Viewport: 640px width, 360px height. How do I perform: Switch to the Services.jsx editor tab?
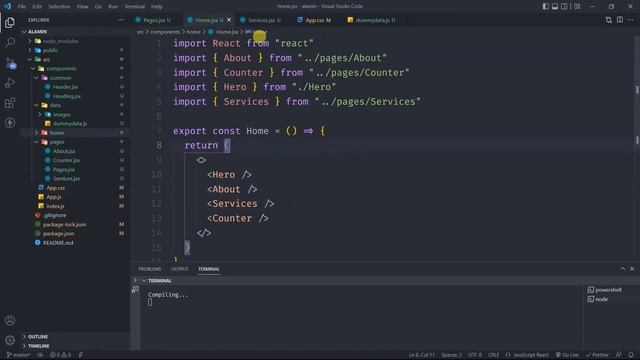click(x=261, y=20)
